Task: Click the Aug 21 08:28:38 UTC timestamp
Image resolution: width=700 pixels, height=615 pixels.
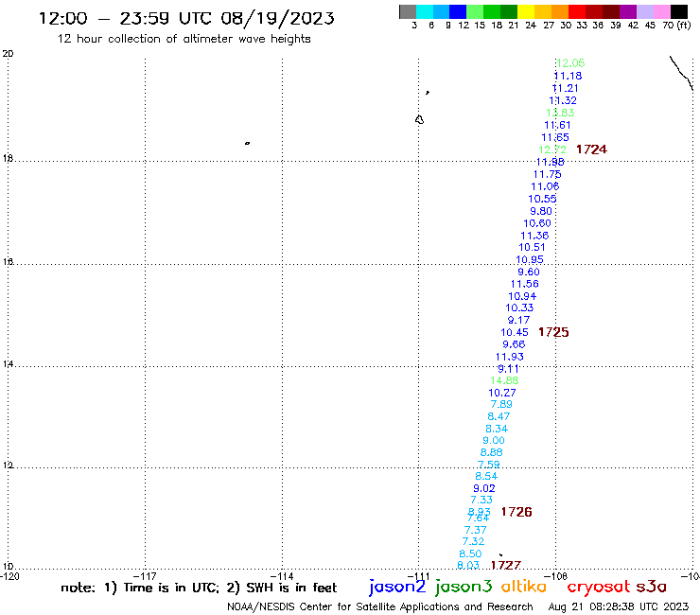Action: click(x=619, y=606)
